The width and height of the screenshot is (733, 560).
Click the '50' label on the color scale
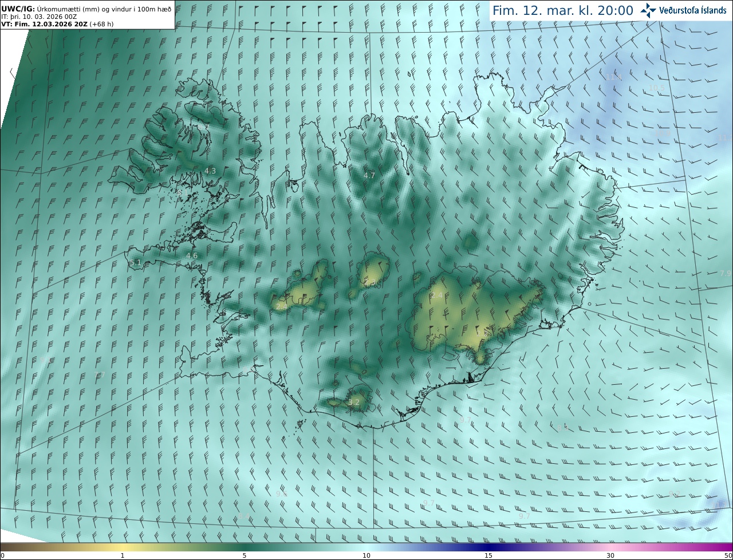click(x=728, y=555)
